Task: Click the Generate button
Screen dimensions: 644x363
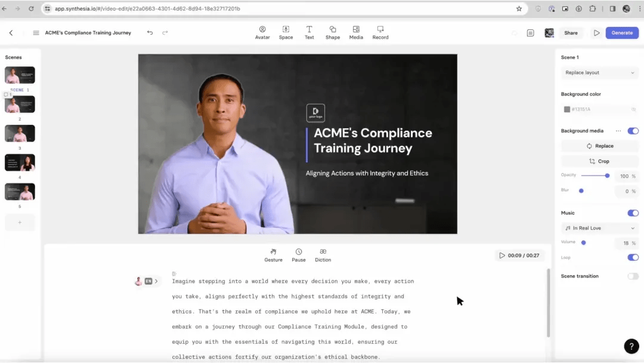Action: click(622, 32)
